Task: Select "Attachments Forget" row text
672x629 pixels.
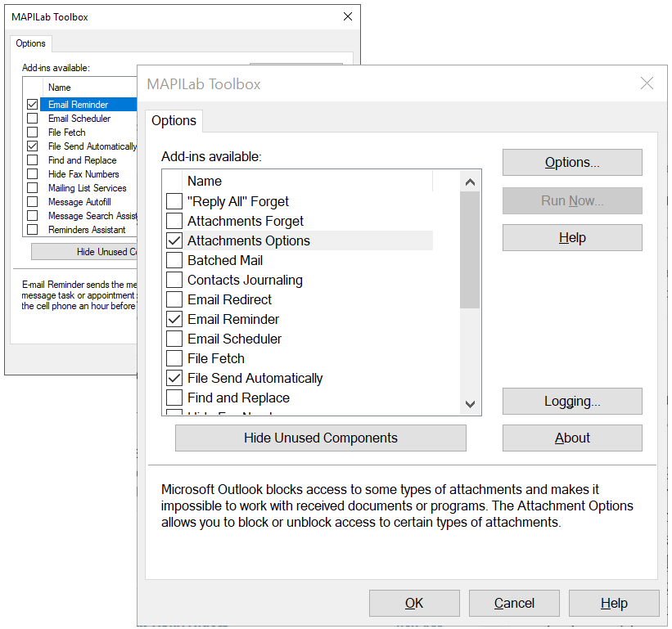Action: (246, 221)
